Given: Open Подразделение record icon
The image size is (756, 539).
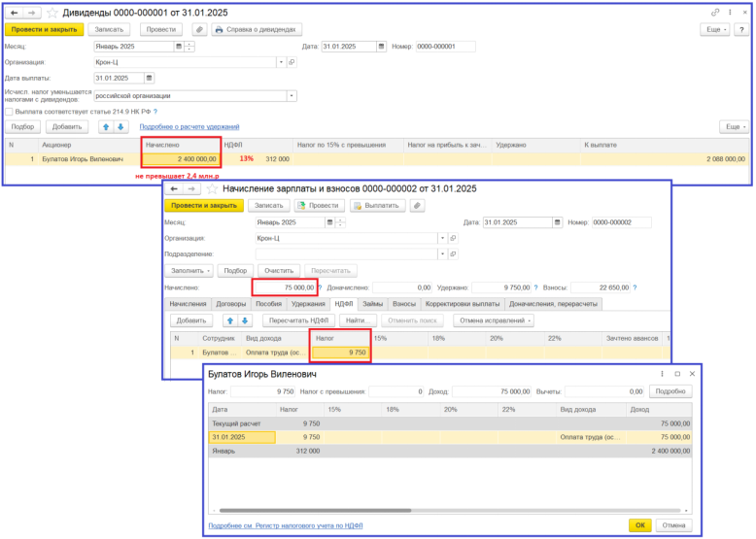Looking at the screenshot, I should (x=453, y=253).
